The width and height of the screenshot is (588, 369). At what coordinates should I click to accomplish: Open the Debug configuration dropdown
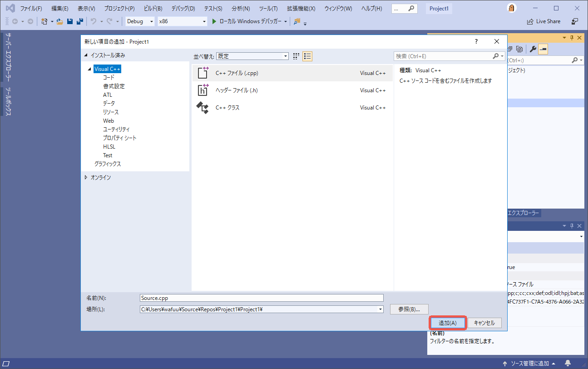click(x=140, y=21)
